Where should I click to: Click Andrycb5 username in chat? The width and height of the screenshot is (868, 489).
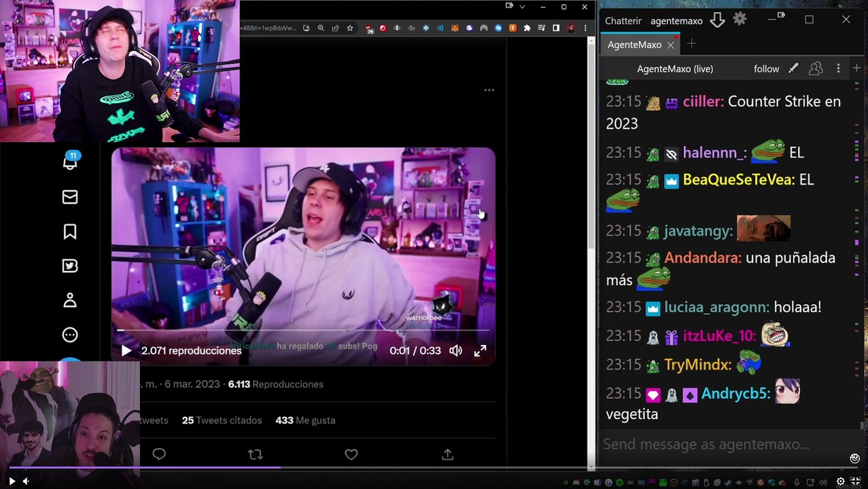[736, 394]
